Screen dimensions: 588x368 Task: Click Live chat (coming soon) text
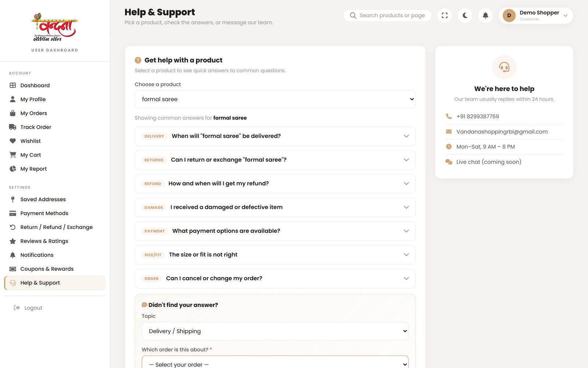(489, 162)
